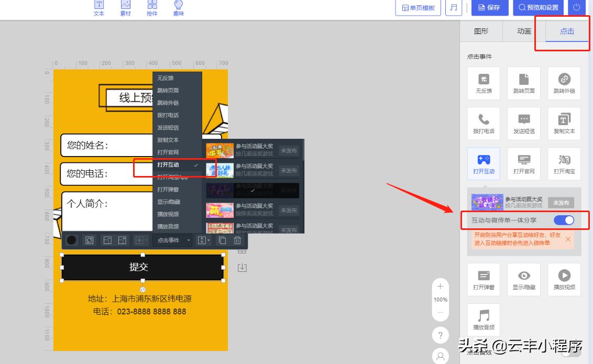Open the 素材 materials tool
The image size is (593, 364).
pos(125,8)
